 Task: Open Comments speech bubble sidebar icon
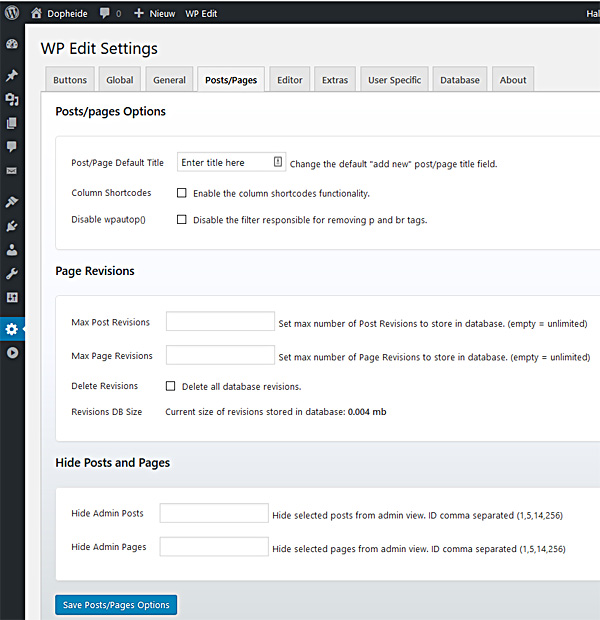click(x=12, y=147)
